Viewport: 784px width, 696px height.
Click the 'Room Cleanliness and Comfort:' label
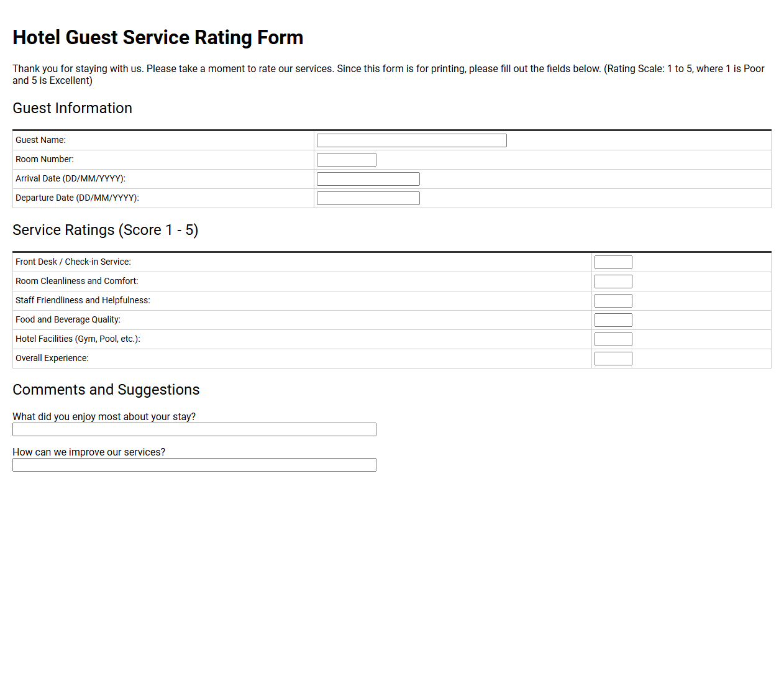pos(77,282)
